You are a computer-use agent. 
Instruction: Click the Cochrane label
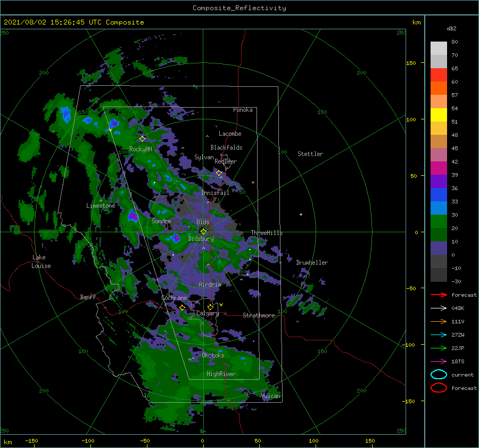coord(174,298)
